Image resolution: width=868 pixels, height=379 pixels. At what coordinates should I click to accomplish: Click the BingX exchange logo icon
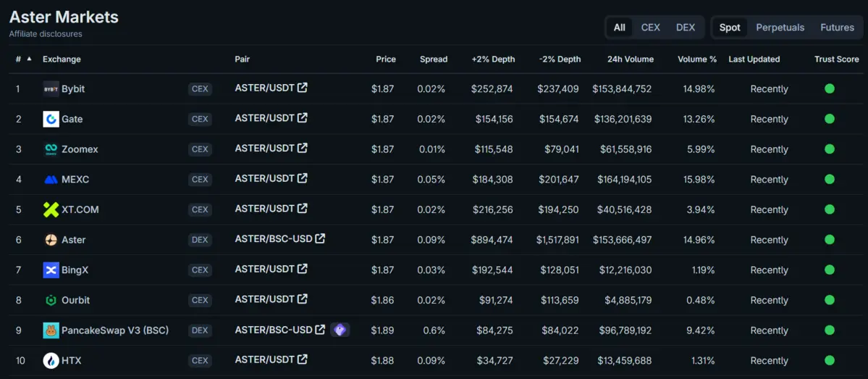[x=51, y=270]
